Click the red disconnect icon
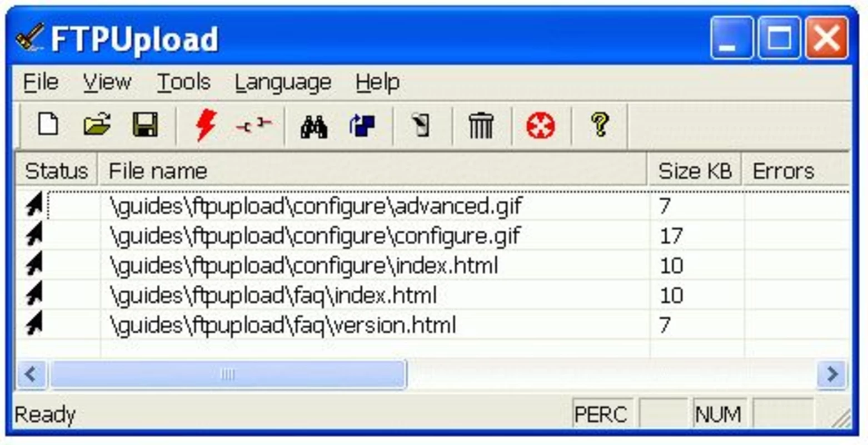This screenshot has width=868, height=445. pyautogui.click(x=253, y=125)
